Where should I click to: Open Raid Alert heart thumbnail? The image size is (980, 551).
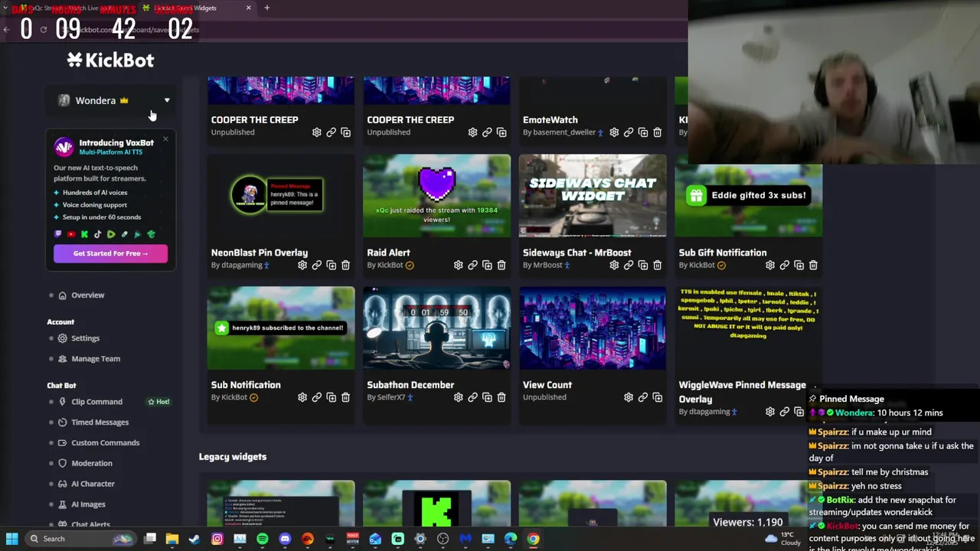(436, 195)
